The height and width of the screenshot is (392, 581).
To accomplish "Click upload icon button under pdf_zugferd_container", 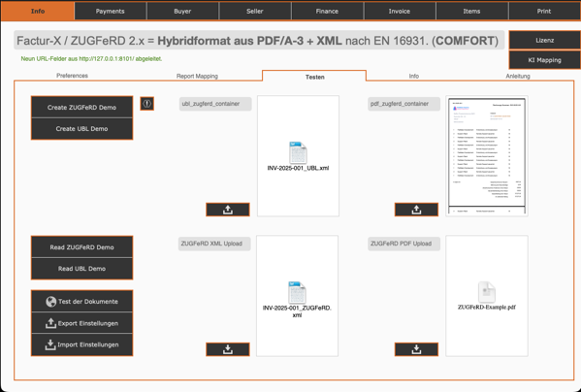I will (x=416, y=210).
